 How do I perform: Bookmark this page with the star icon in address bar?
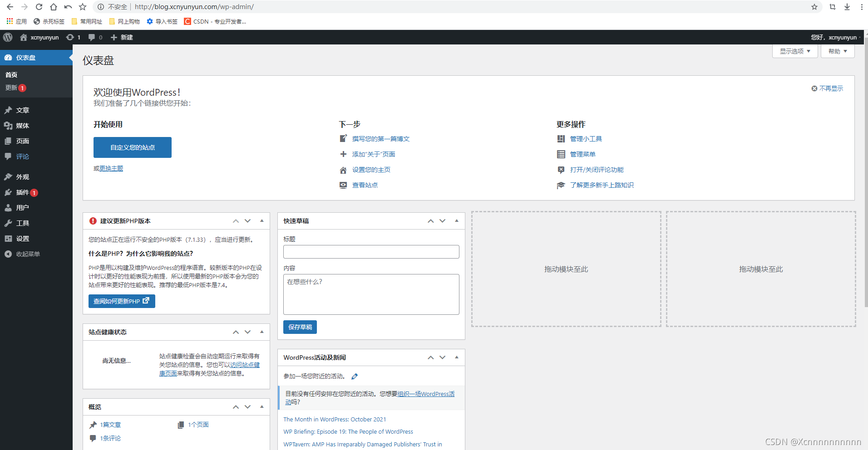point(814,7)
